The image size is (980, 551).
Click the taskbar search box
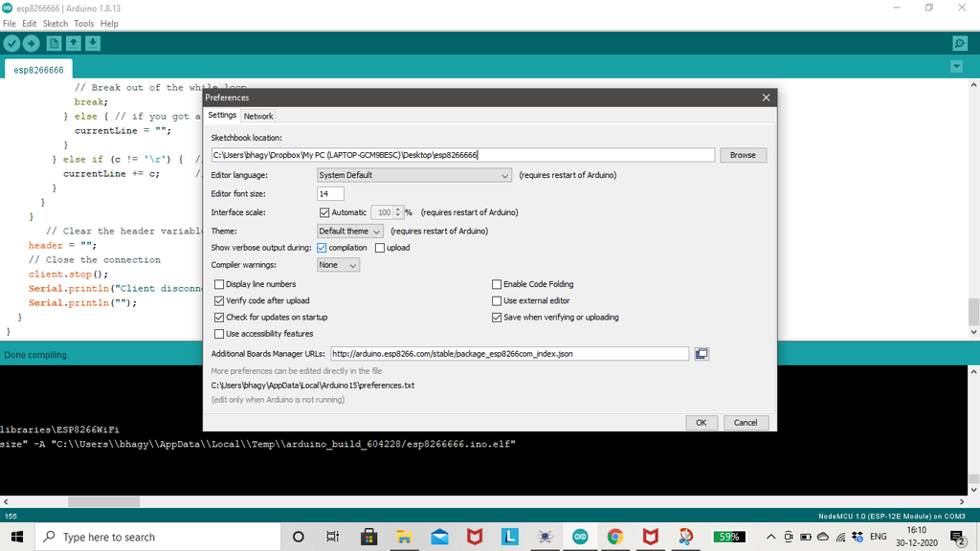(158, 537)
